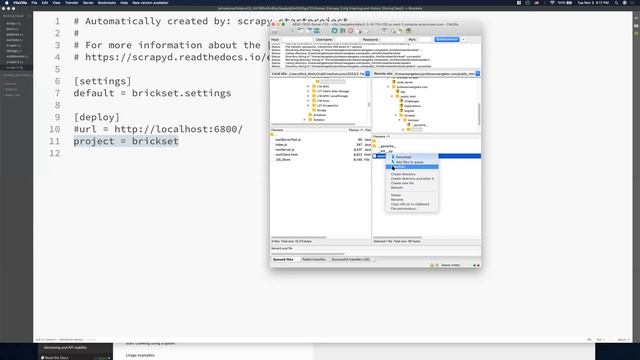Expand the L27-Encapsulation local folder

[x=308, y=106]
